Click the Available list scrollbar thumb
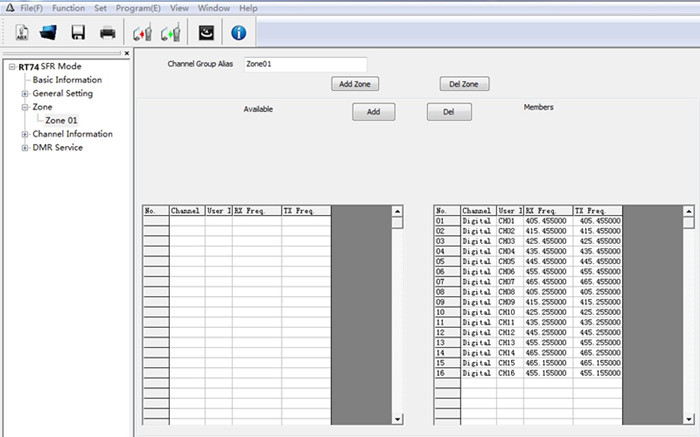 click(397, 223)
